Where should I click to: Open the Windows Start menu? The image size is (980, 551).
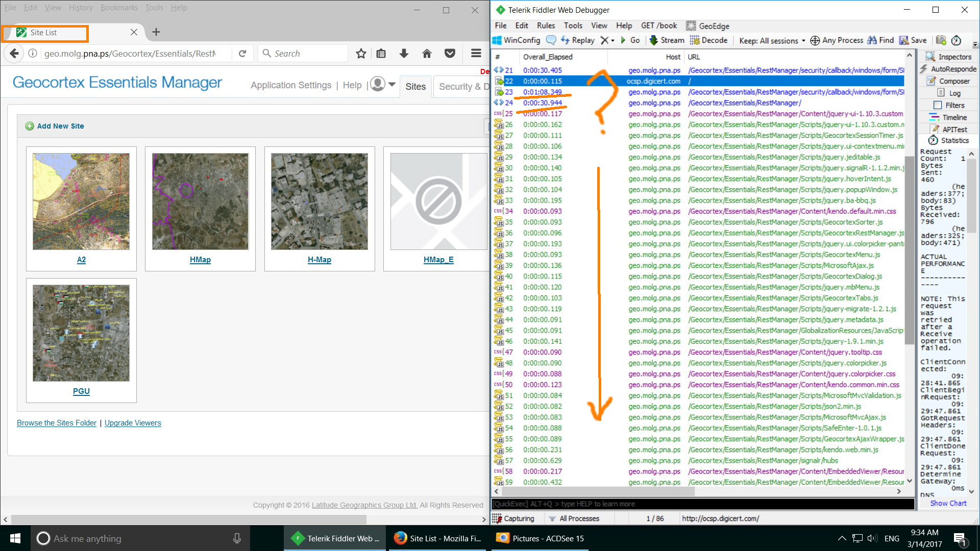pos(15,538)
